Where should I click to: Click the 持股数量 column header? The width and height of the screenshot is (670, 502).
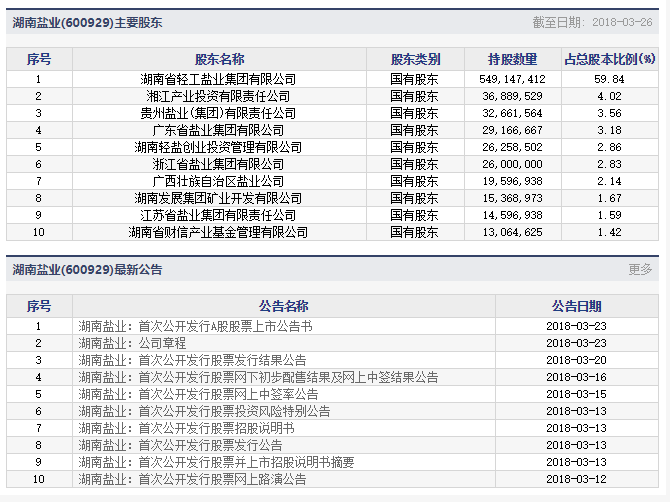[512, 59]
